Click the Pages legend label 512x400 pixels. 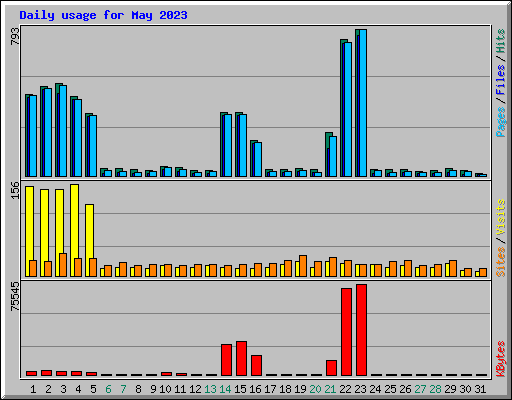point(500,122)
